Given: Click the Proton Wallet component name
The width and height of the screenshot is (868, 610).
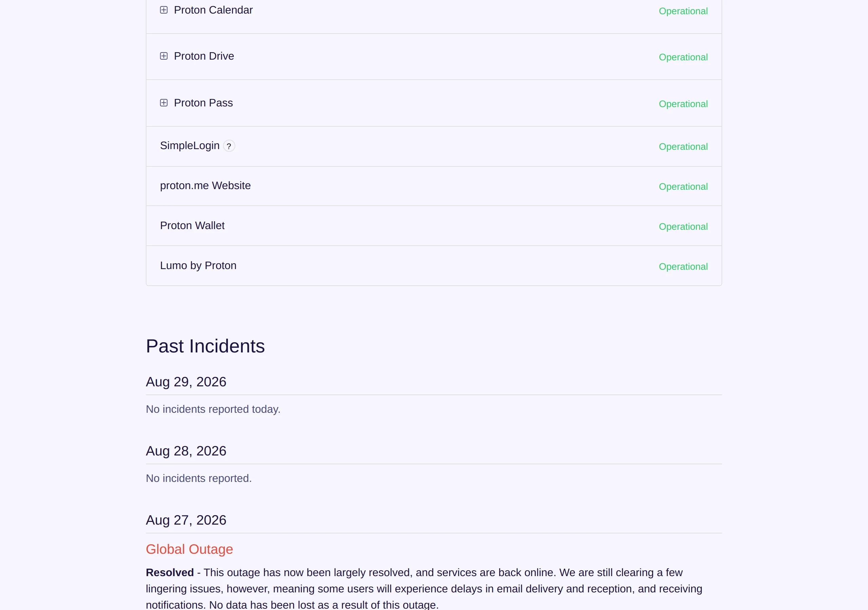Looking at the screenshot, I should click(192, 226).
